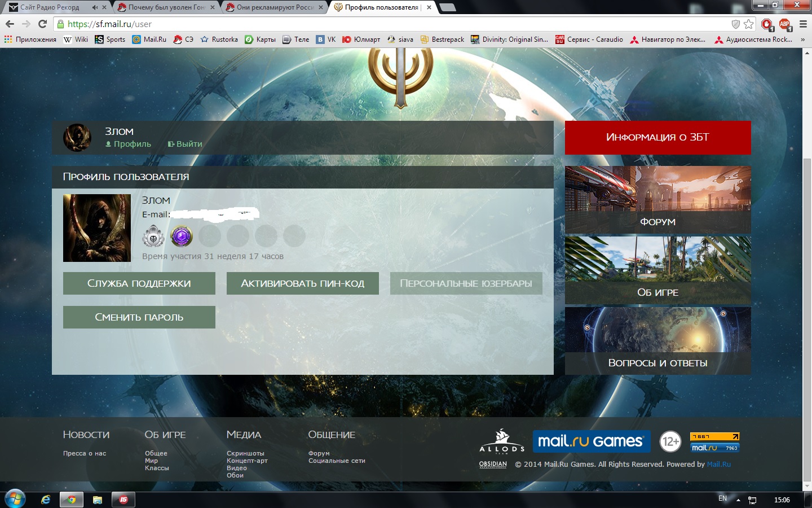Screen dimensions: 812x508
Task: Click the Общее footer link
Action: [156, 453]
